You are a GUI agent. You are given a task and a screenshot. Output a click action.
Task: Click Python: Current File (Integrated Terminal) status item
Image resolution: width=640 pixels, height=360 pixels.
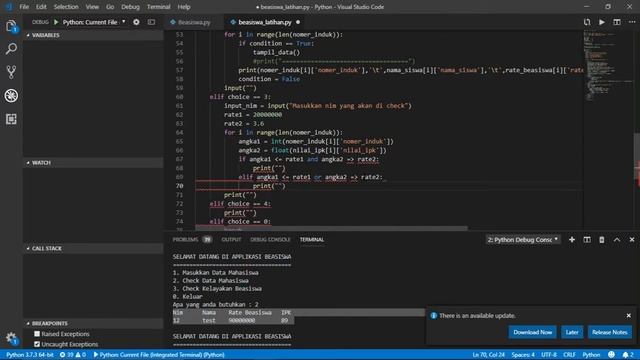tap(159, 355)
